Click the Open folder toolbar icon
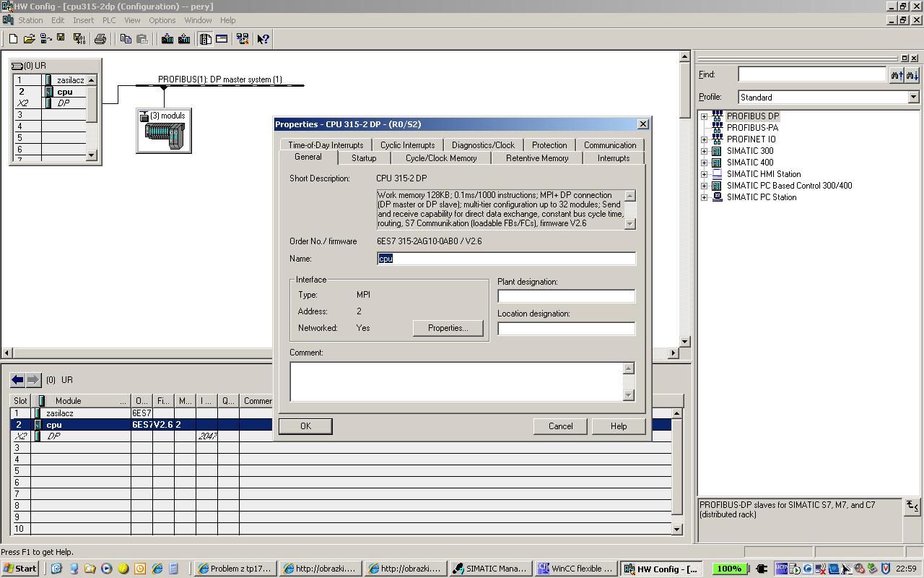Image resolution: width=924 pixels, height=578 pixels. pos(29,39)
